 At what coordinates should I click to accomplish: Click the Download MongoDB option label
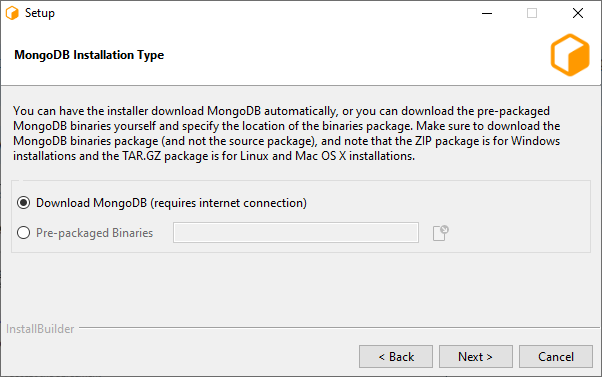click(171, 203)
